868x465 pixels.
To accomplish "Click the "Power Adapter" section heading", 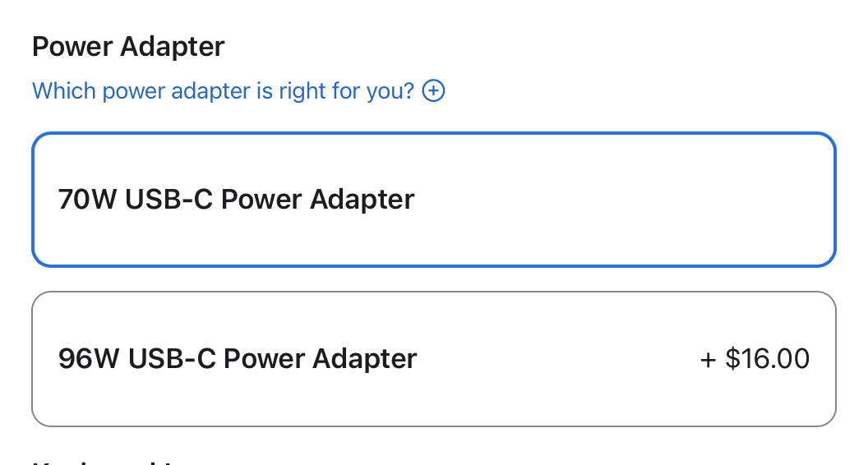I will point(128,46).
